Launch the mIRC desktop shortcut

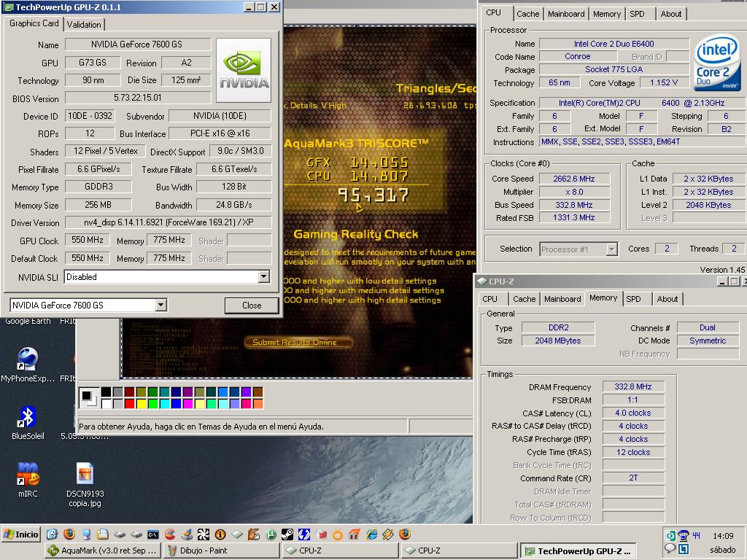pos(28,480)
